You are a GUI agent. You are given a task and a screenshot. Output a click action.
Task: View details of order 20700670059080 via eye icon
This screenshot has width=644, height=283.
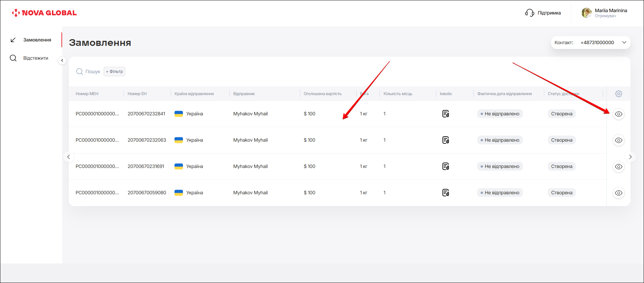(618, 193)
